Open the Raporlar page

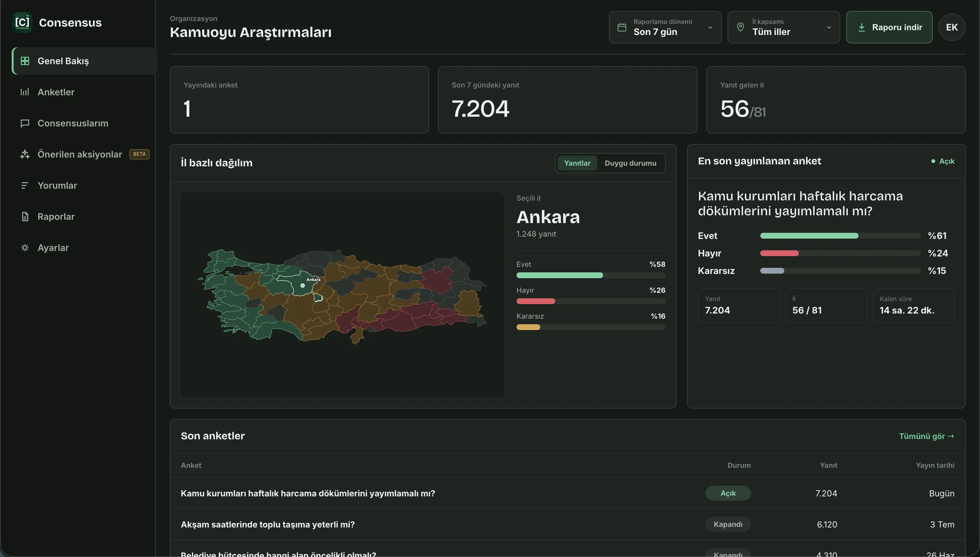click(85, 217)
